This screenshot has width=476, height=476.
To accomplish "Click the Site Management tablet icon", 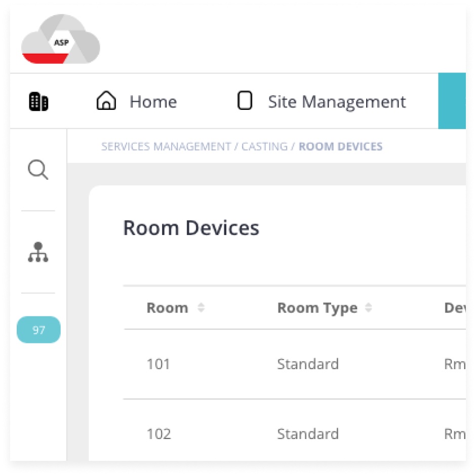I will [x=245, y=100].
